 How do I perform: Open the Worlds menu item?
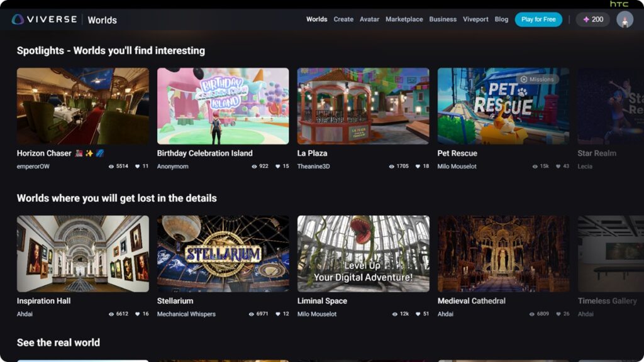pyautogui.click(x=317, y=19)
